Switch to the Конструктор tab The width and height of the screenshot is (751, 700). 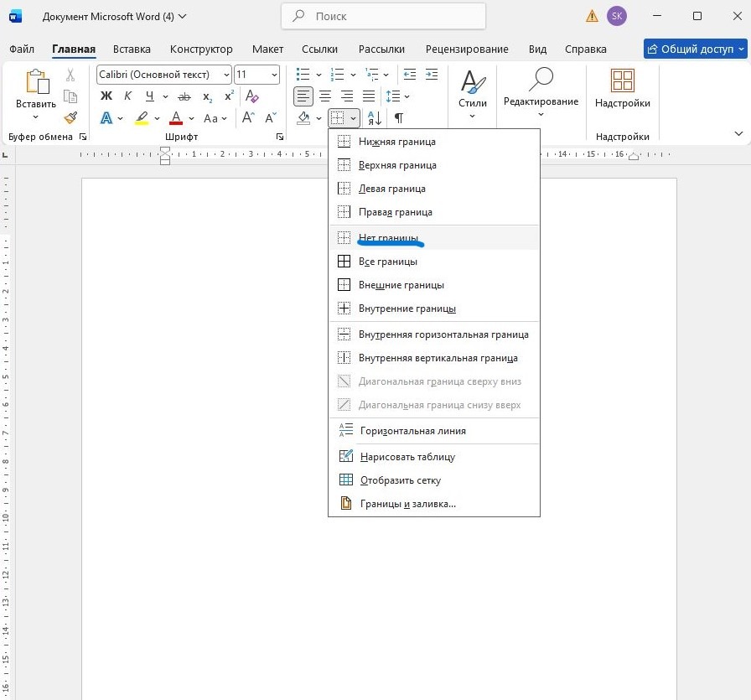tap(201, 49)
